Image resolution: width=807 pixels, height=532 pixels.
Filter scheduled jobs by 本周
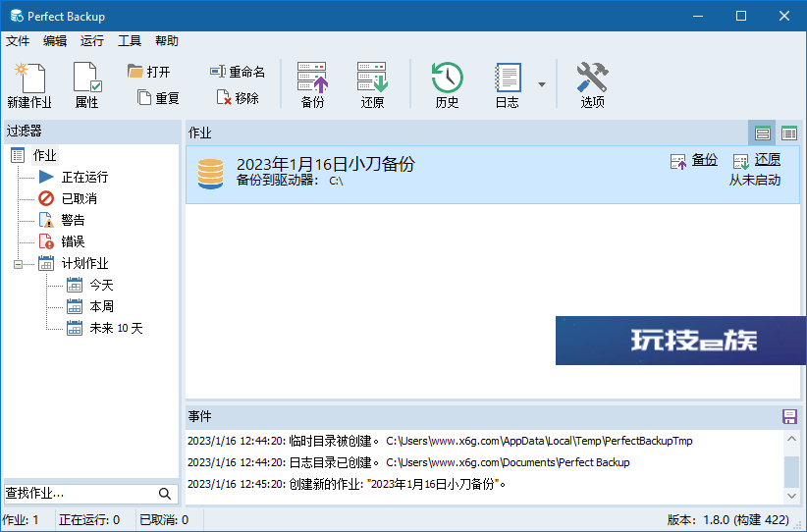(x=101, y=306)
